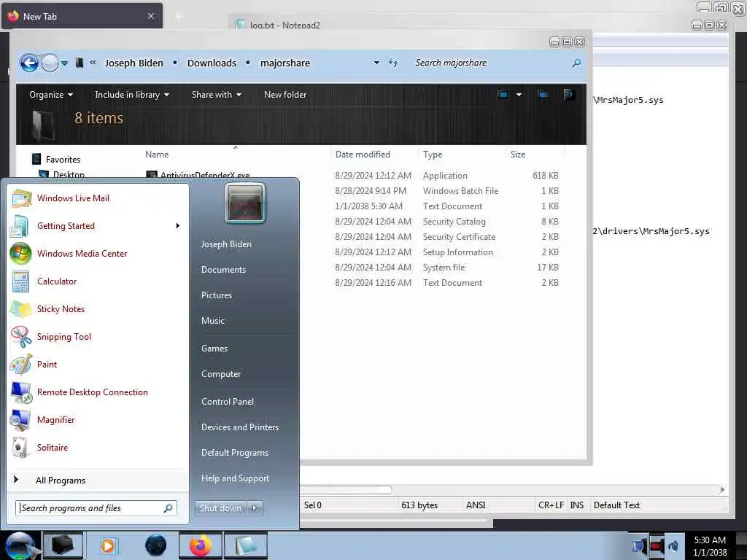Launch the Snipping Tool
Image resolution: width=747 pixels, height=560 pixels.
(x=97, y=337)
